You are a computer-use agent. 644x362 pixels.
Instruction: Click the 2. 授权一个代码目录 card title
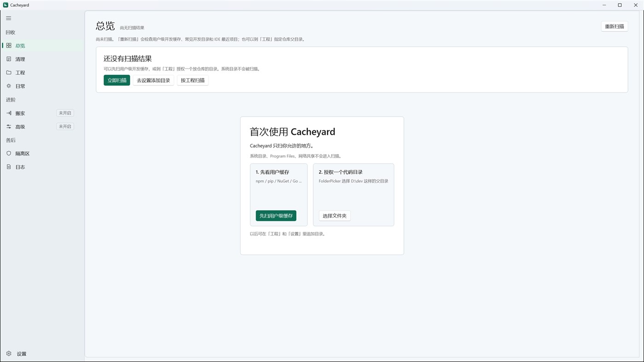click(x=341, y=172)
